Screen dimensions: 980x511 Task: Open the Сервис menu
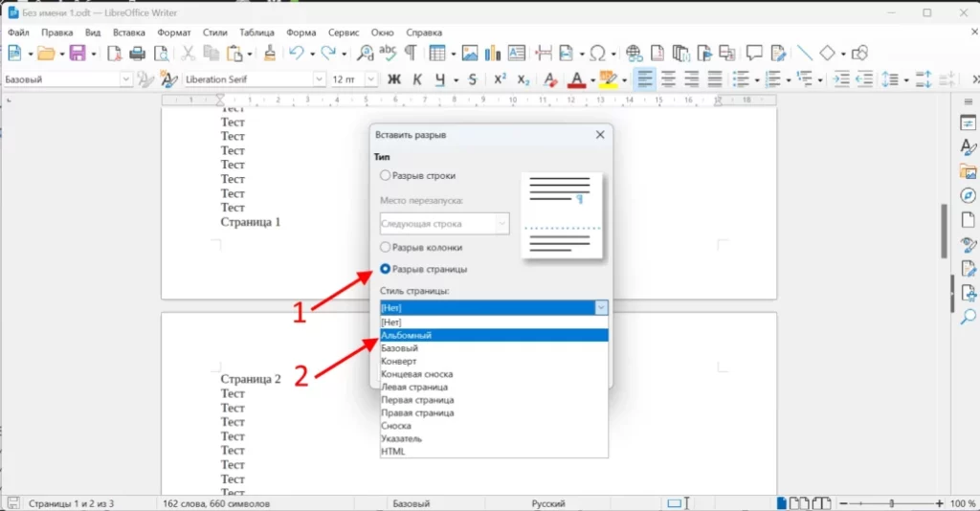(344, 33)
